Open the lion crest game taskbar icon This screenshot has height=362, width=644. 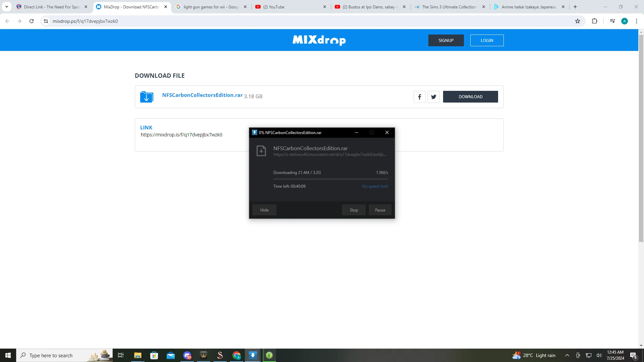[x=204, y=355]
